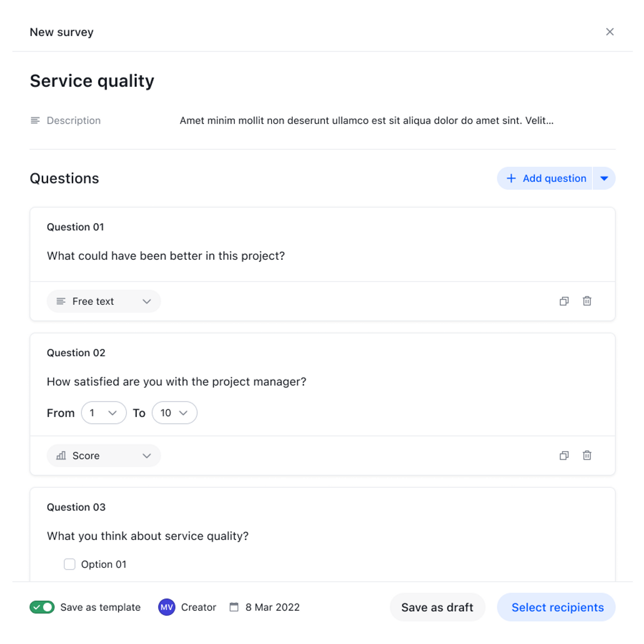Toggle the Save as template switch
644x644 pixels.
click(42, 607)
